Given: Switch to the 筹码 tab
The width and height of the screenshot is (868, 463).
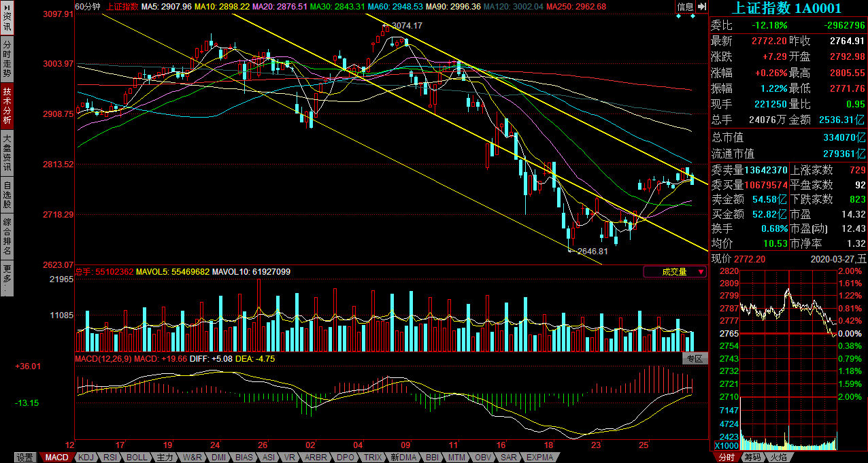Looking at the screenshot, I should pos(752,458).
